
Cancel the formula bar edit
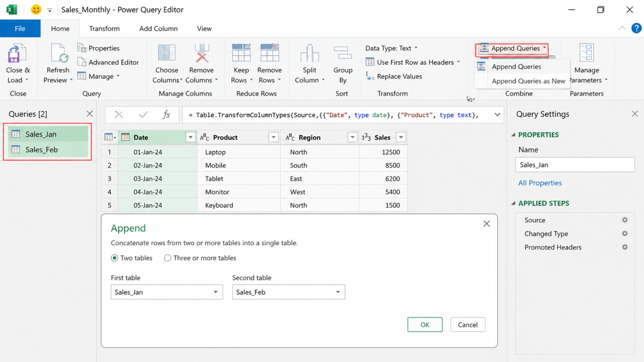tap(119, 115)
